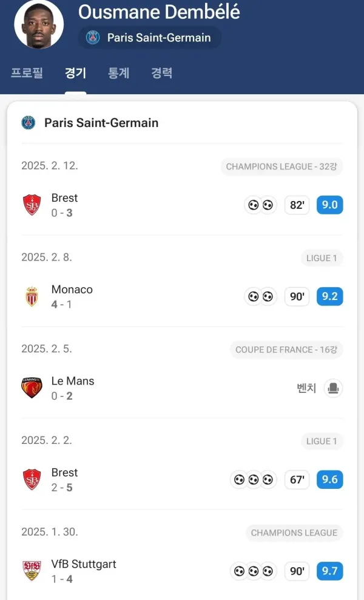Open Ousmane Dembélé's profile photo
The width and height of the screenshot is (364, 600).
[x=39, y=24]
